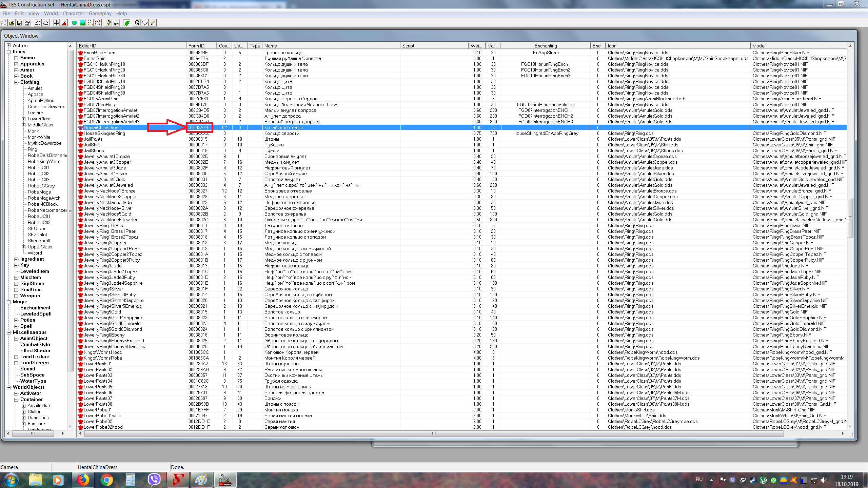Click the save plugin floppy disk icon
This screenshot has width=868, height=488.
click(x=20, y=23)
